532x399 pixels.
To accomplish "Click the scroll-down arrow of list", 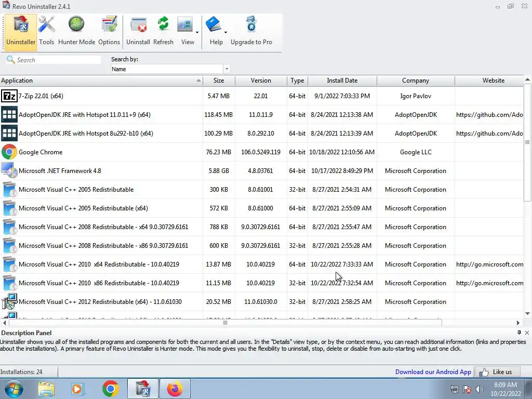I will click(x=527, y=313).
